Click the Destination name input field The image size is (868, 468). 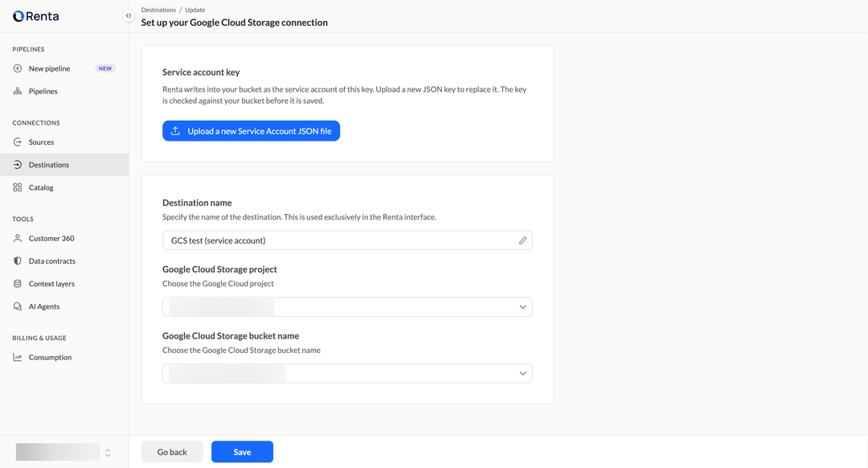348,240
